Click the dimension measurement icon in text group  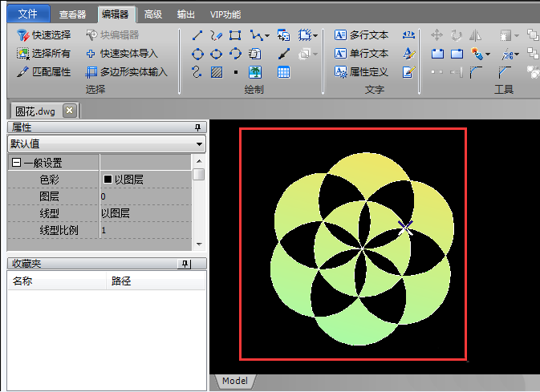point(408,34)
